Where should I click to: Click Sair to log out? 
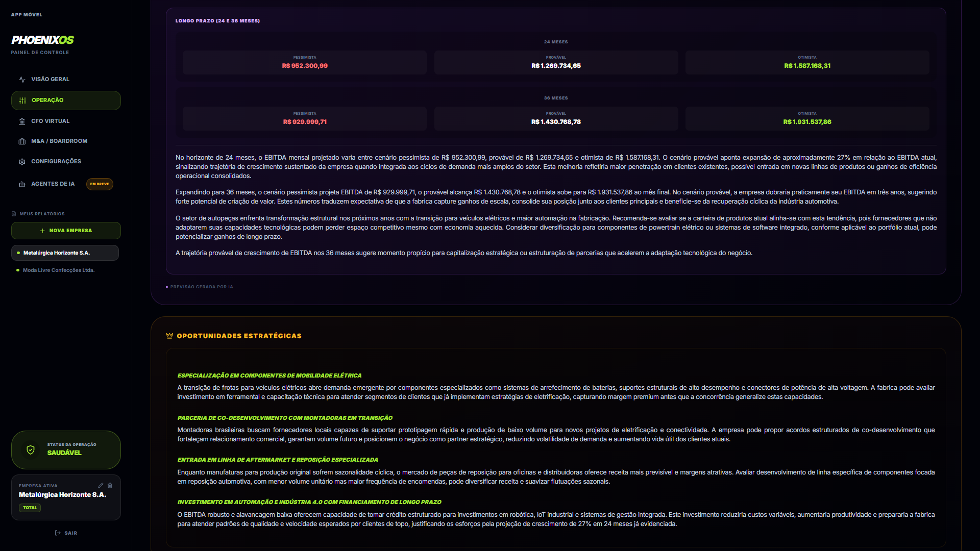(66, 533)
